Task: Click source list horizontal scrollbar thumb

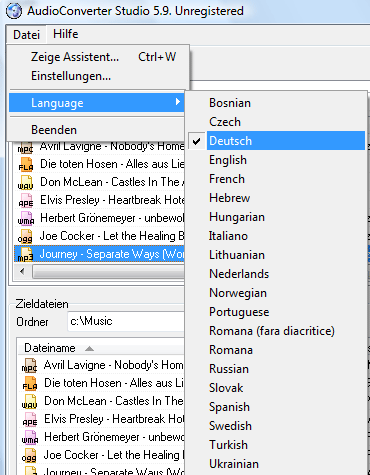Action: (x=109, y=271)
